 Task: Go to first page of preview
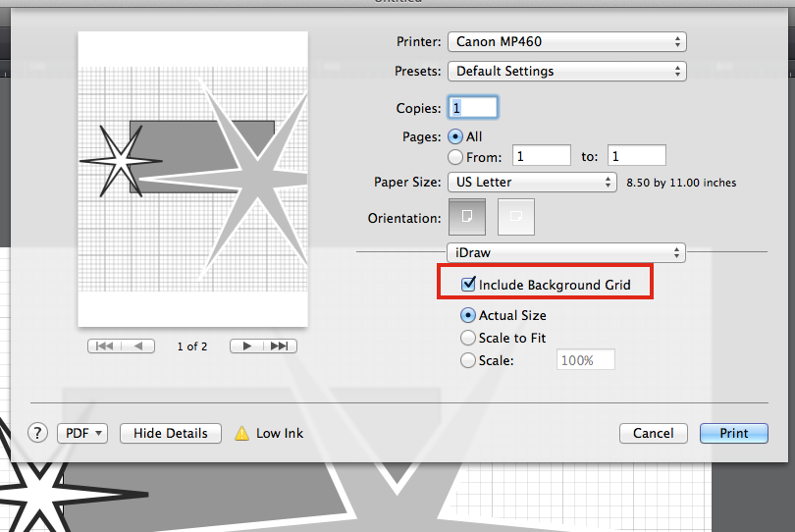104,346
